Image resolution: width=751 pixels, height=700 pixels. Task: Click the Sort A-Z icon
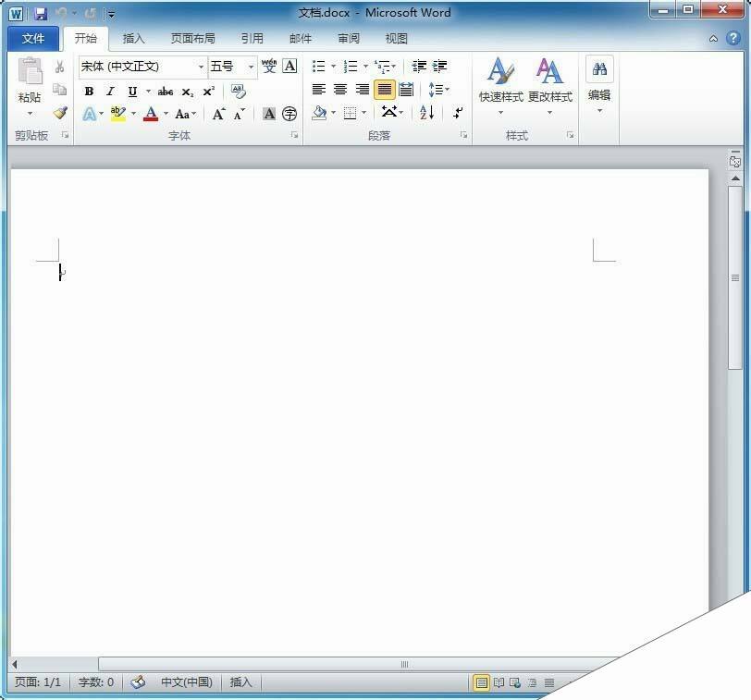tap(426, 113)
